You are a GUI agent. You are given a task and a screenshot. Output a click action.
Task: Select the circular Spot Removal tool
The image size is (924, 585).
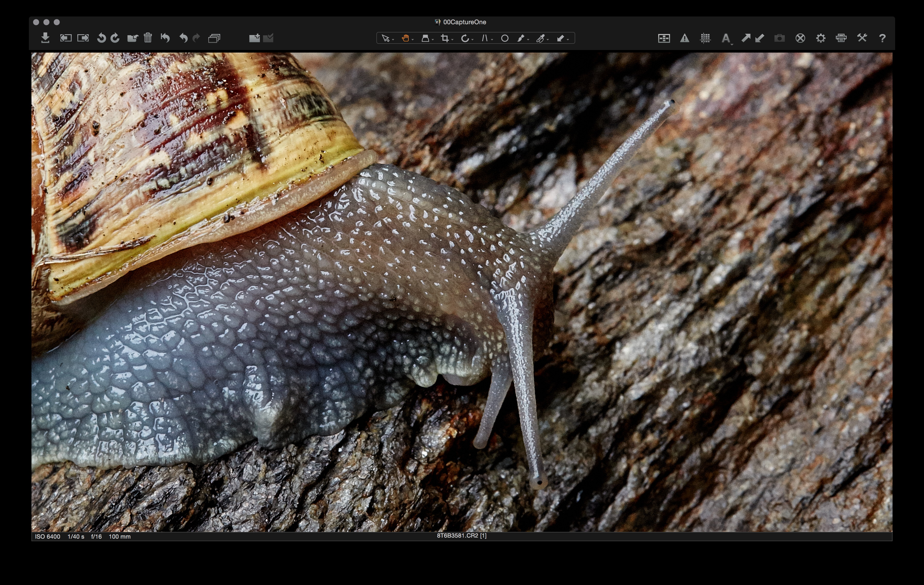pos(505,38)
